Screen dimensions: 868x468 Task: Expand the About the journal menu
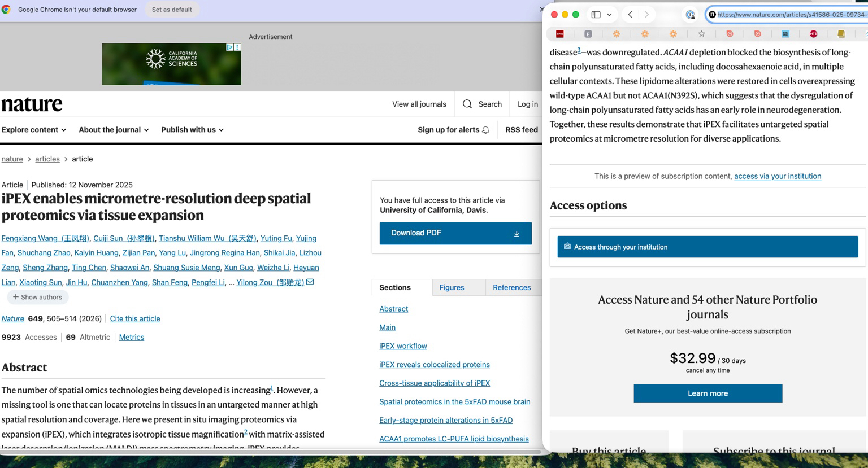tap(114, 130)
